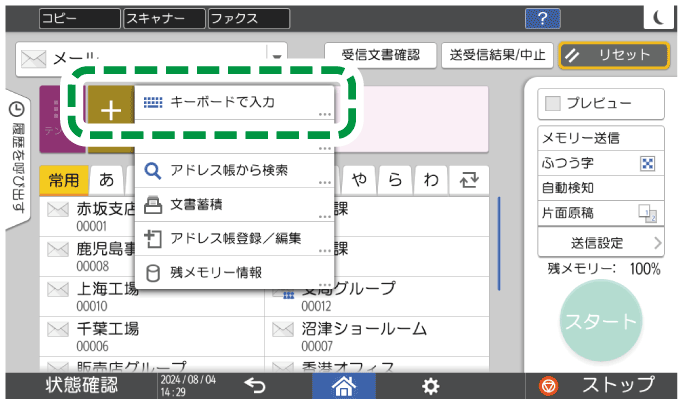Select 文書蓄積 menu entry
Image resolution: width=683 pixels, height=404 pixels.
pyautogui.click(x=234, y=204)
